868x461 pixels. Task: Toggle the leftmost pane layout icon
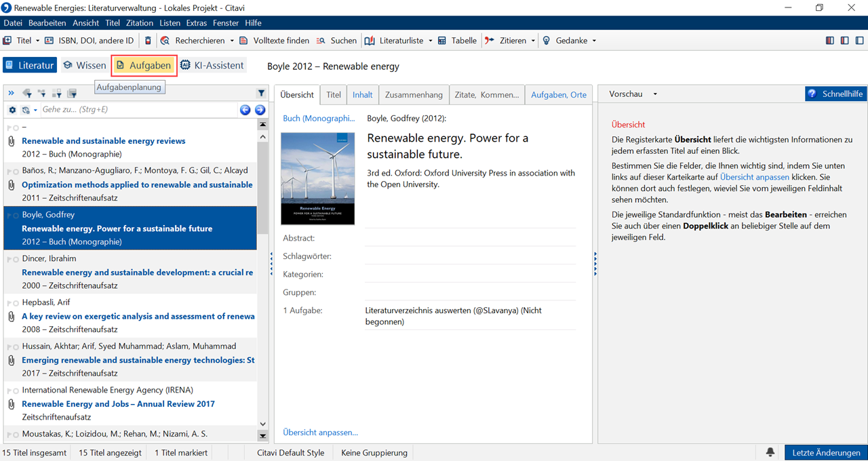830,41
